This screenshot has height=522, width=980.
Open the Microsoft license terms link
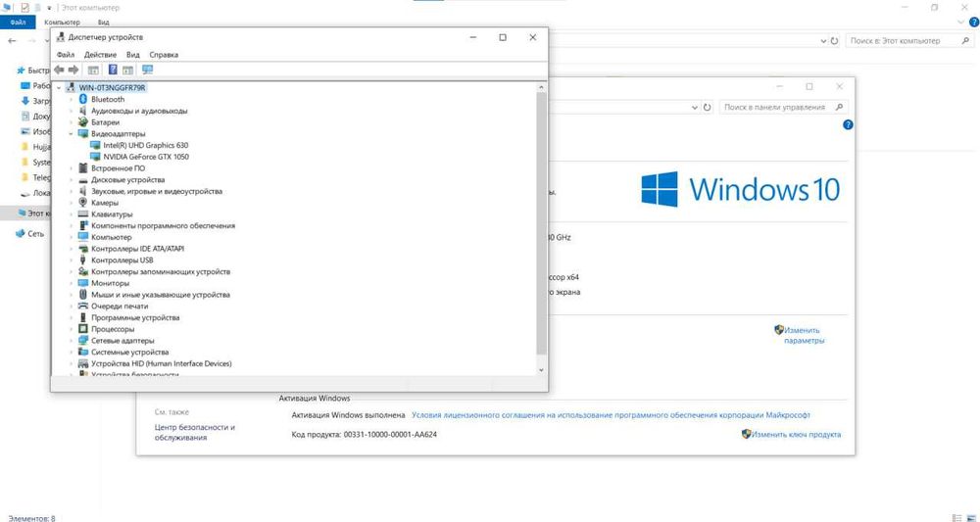click(611, 414)
